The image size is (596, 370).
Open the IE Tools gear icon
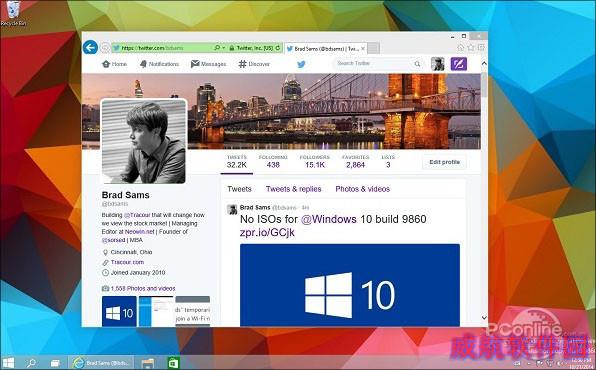tap(481, 48)
